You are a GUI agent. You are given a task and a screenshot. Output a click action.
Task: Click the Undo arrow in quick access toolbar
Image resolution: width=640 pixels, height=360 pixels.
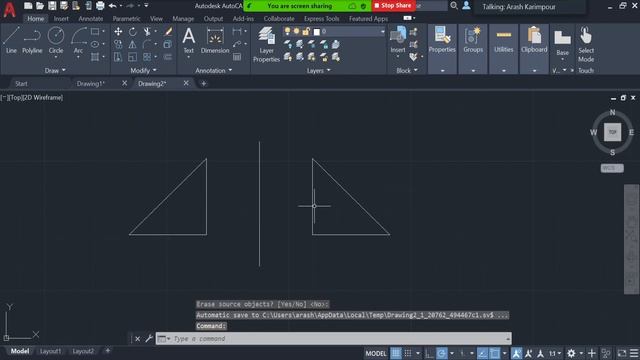point(113,6)
